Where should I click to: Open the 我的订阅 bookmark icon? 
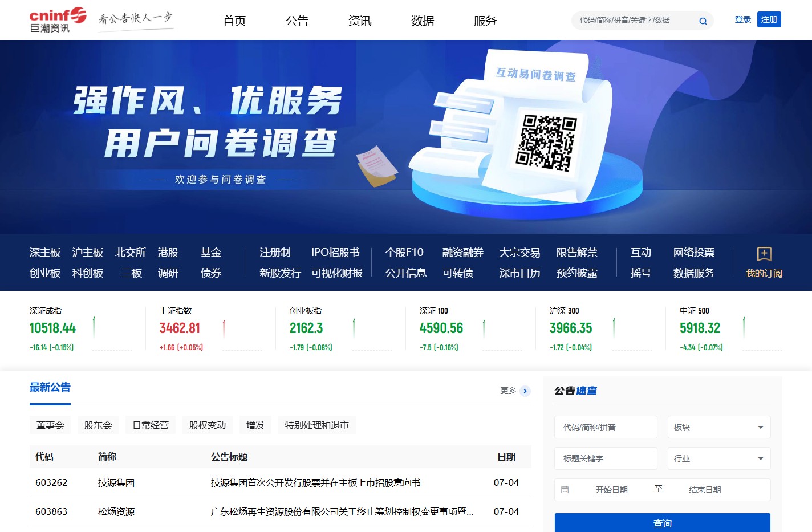point(764,254)
